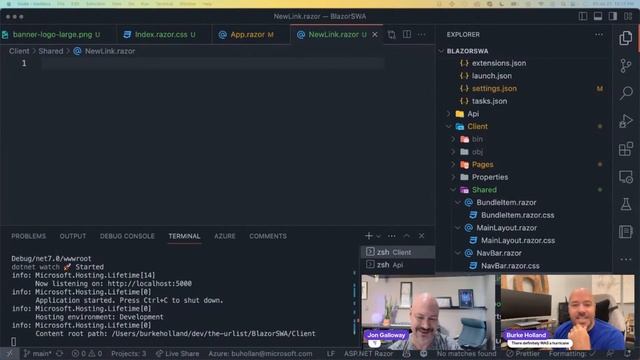Screen dimensions: 640x360
Task: Click the open changes icon beside tabs
Action: 391,35
